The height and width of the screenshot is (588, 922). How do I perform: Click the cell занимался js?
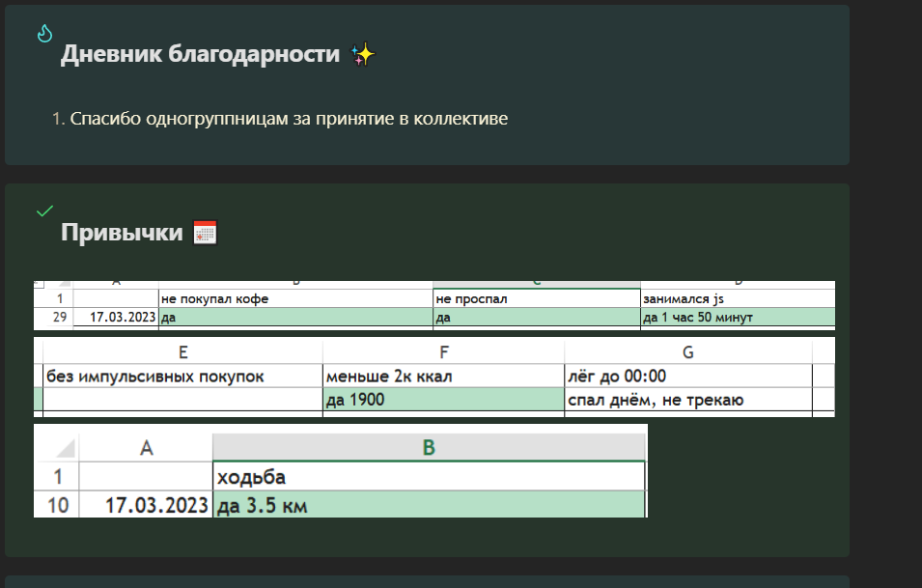[x=738, y=298]
